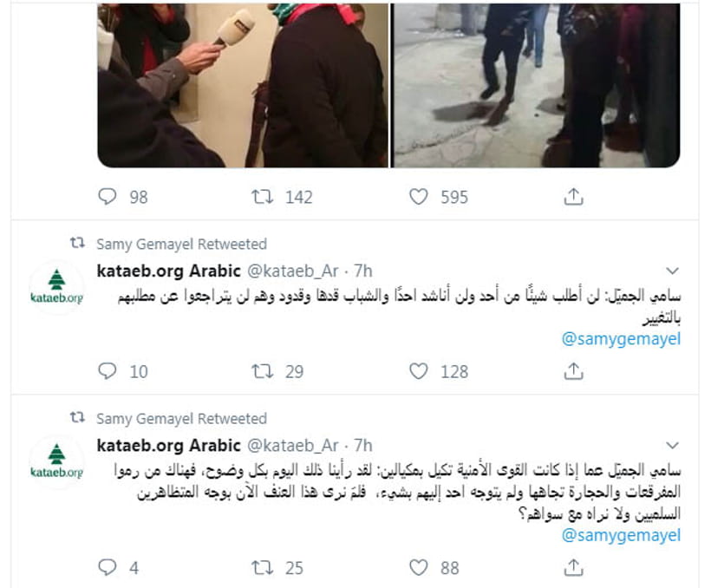Retweet the post with 142 retweets
The width and height of the screenshot is (711, 588).
263,197
